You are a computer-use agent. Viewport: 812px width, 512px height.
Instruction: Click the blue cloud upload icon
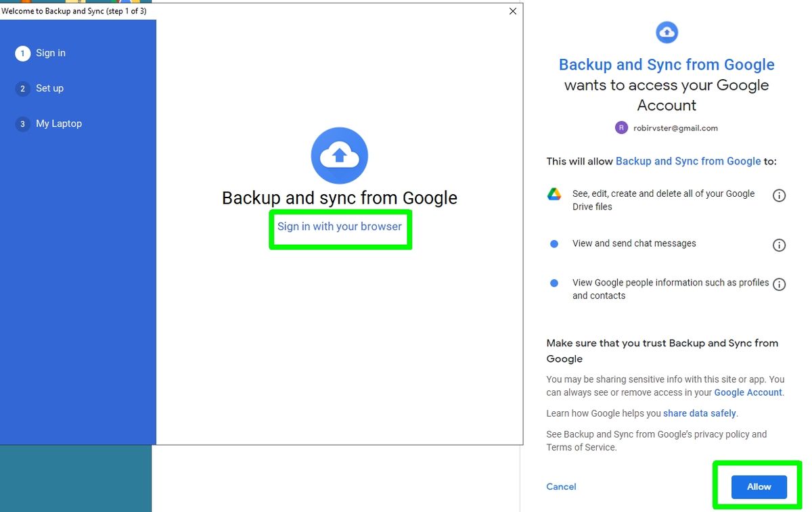pos(339,156)
